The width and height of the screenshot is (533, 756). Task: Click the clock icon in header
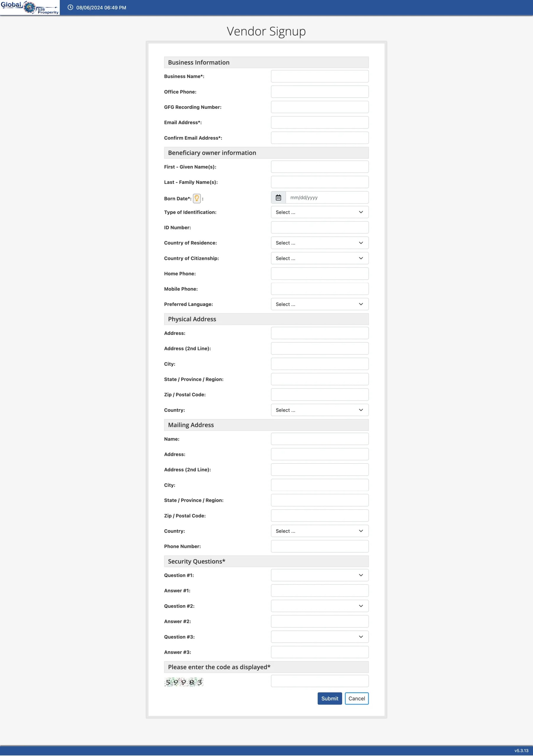70,8
